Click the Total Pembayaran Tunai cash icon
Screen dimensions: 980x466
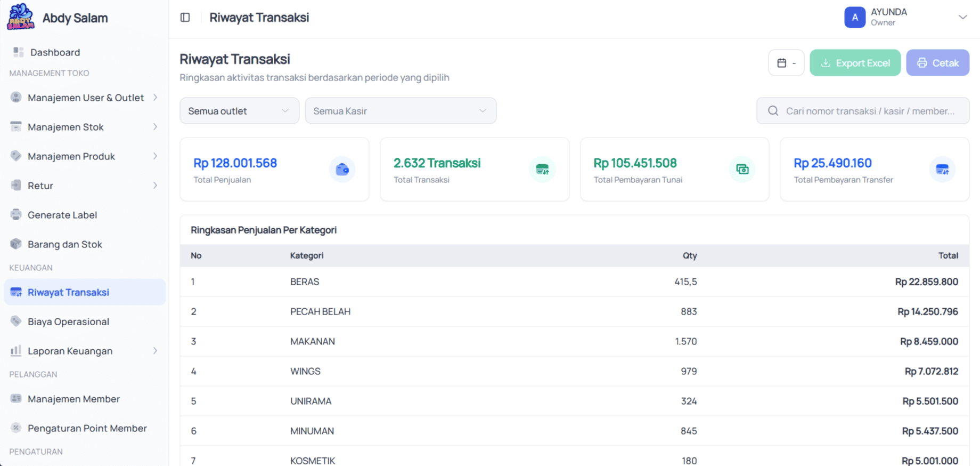742,170
